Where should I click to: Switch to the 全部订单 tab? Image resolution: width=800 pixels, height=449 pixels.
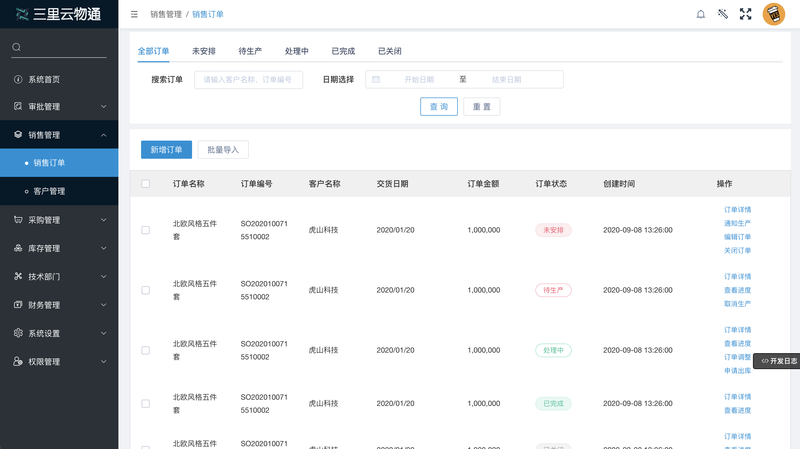click(x=153, y=51)
